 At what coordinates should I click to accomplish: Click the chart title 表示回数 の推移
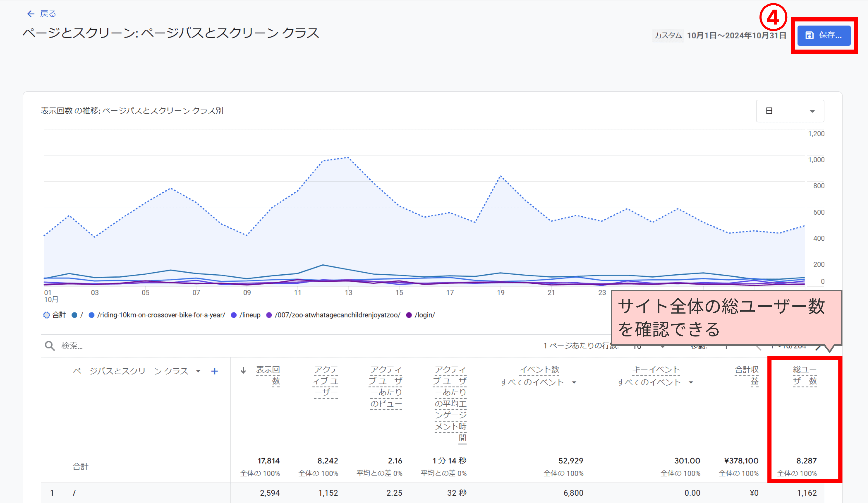coord(132,111)
